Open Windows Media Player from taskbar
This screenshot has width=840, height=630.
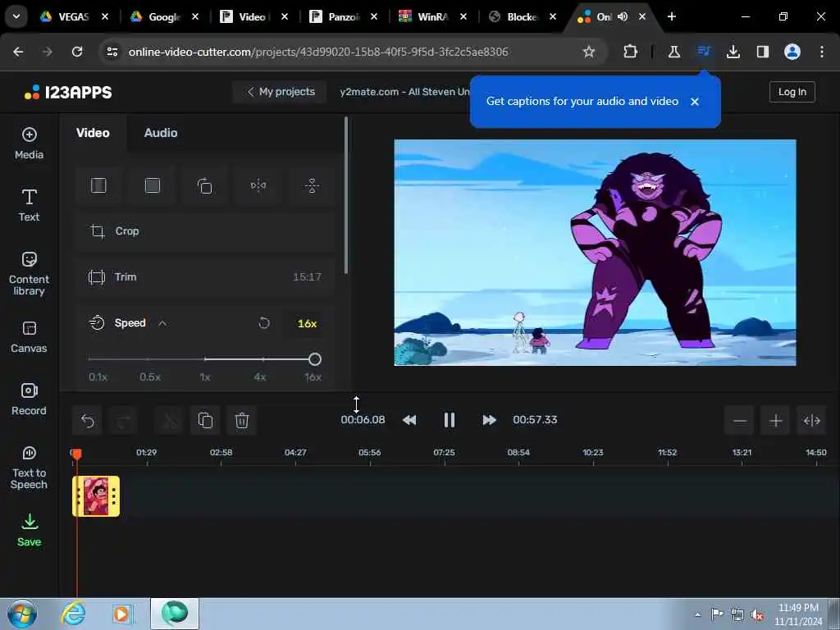tap(122, 614)
